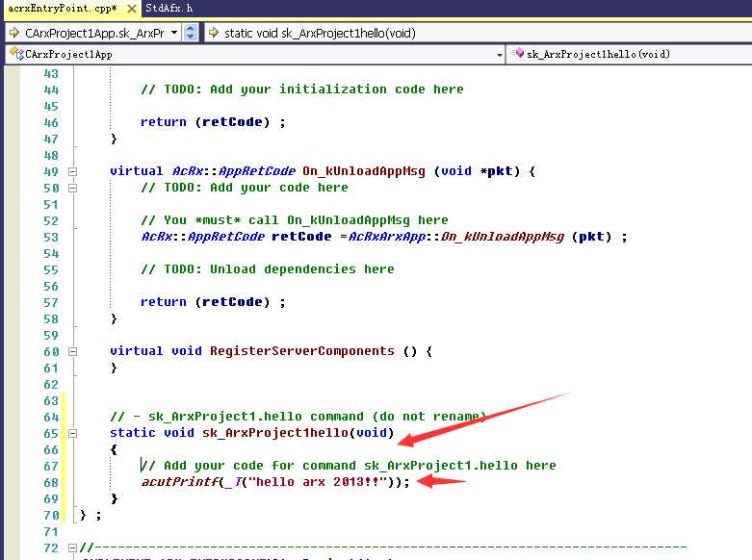Collapse the comment region at line 72
Viewport: 752px width, 560px height.
72,547
